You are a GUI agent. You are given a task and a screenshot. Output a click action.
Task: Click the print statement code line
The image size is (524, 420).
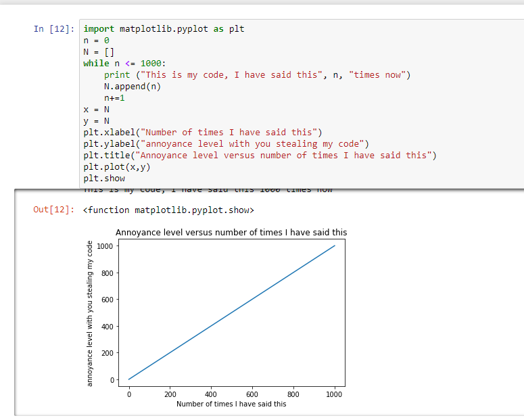[x=258, y=75]
